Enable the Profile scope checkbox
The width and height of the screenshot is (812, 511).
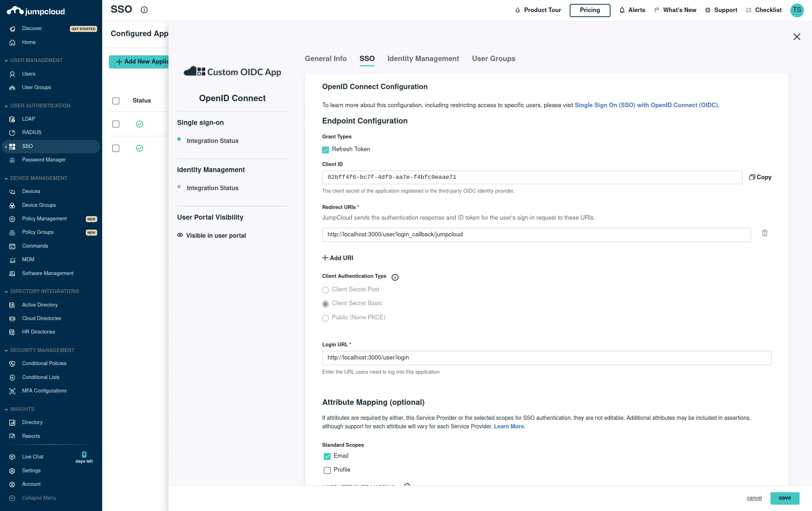pyautogui.click(x=327, y=470)
